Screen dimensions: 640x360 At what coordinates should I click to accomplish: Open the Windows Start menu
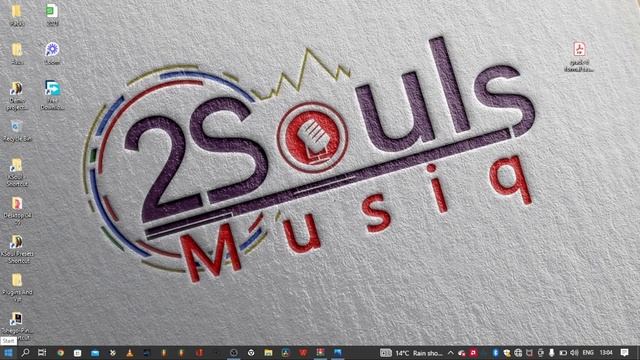point(8,353)
